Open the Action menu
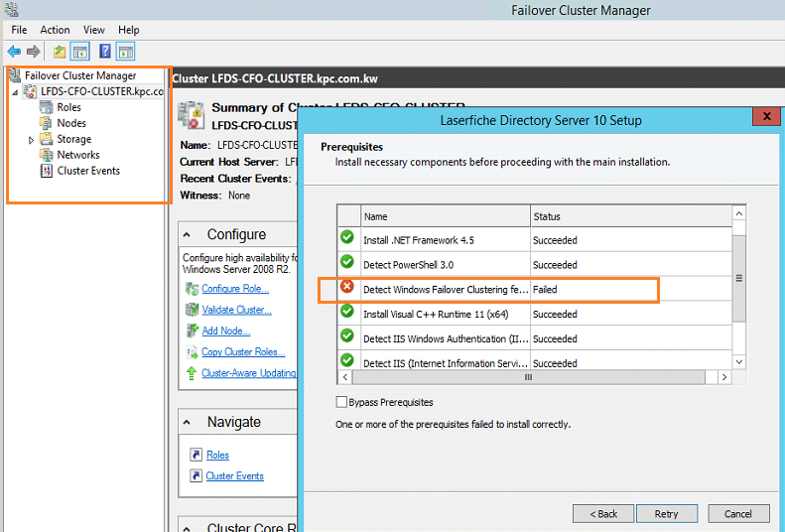 (55, 30)
